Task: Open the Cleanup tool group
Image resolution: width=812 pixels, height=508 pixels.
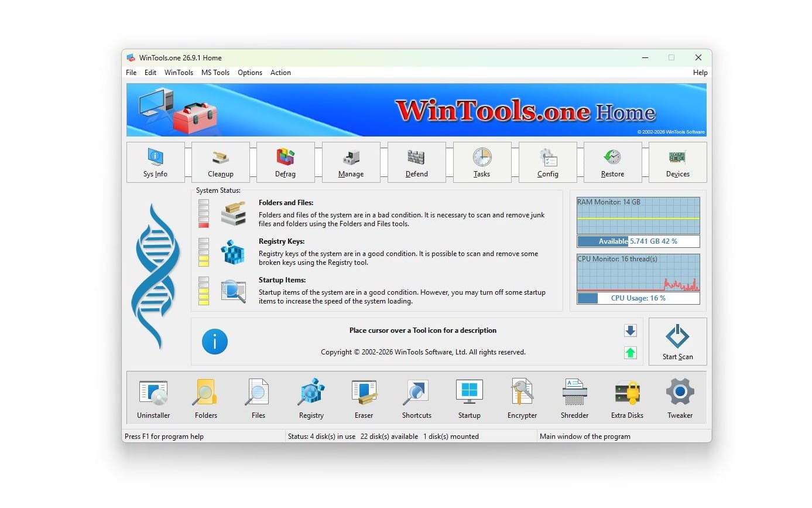Action: click(221, 162)
